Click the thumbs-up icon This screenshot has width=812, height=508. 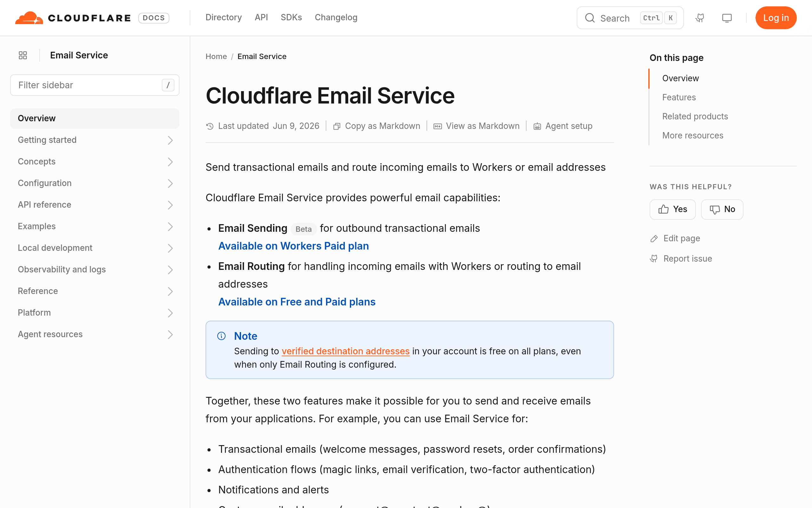tap(663, 209)
